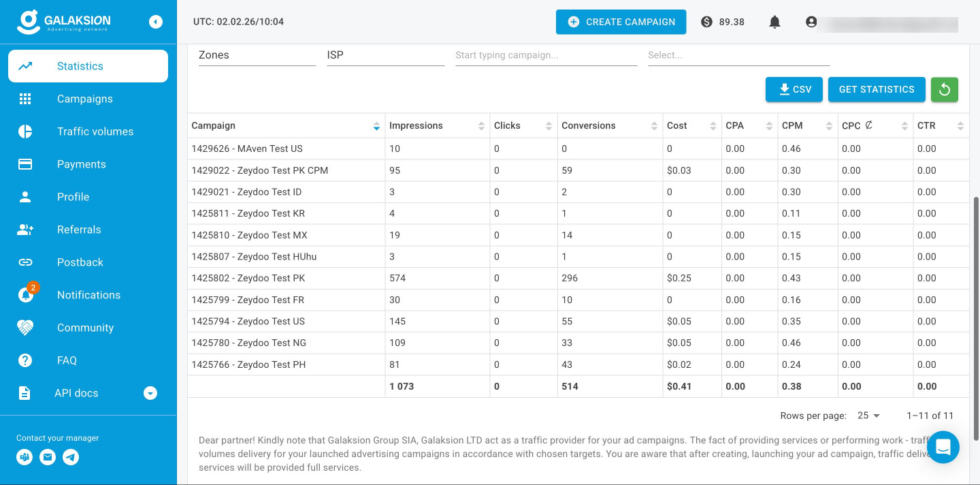The width and height of the screenshot is (980, 485).
Task: Open the live chat bubble widget
Action: pos(943,448)
